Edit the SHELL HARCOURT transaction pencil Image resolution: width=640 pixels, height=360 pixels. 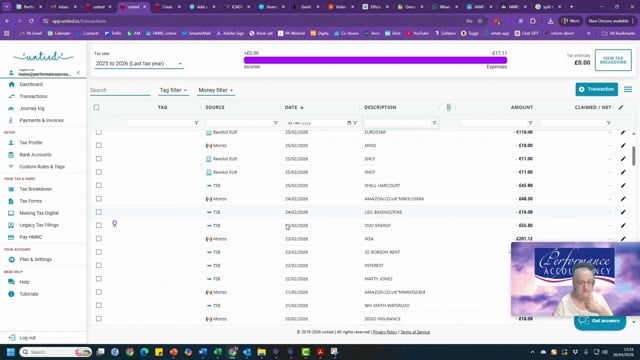point(623,185)
